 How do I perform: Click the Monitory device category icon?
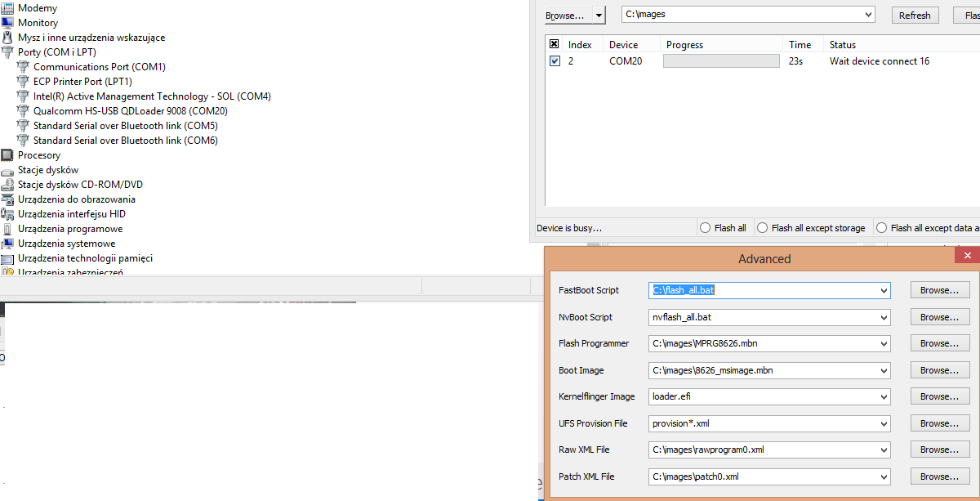tap(7, 23)
